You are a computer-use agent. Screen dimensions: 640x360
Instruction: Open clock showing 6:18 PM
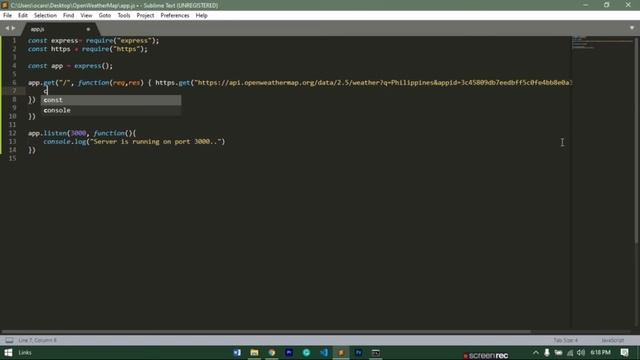click(600, 352)
